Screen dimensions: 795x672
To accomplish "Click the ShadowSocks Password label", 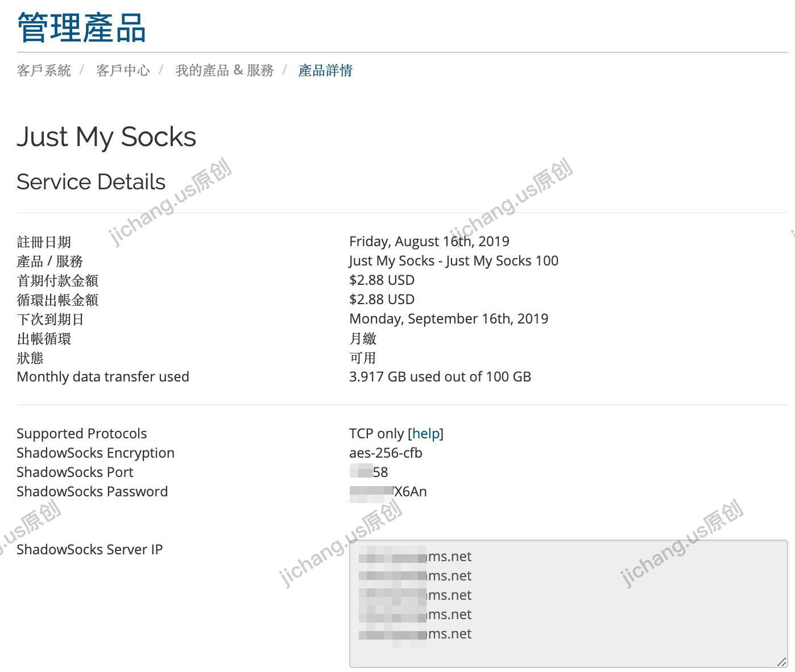I will click(92, 492).
